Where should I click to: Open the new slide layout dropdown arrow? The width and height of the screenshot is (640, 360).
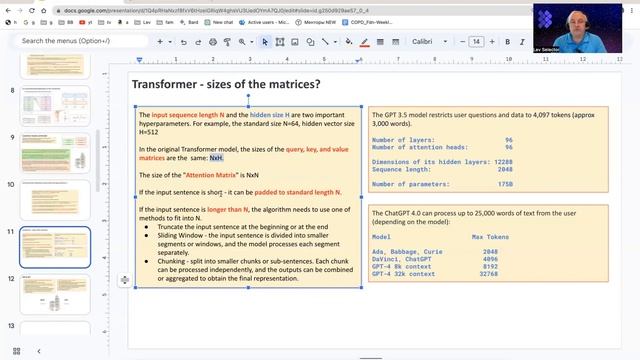[170, 42]
